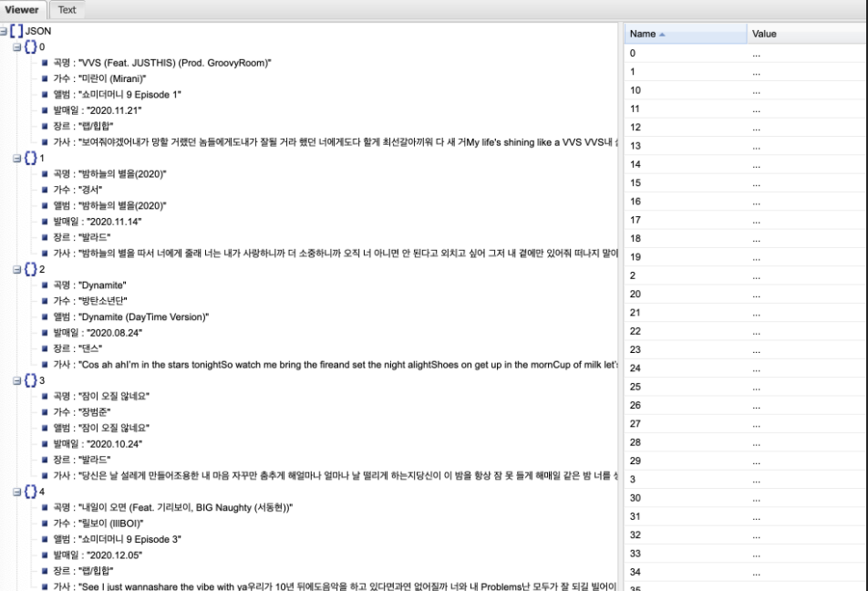The width and height of the screenshot is (868, 591).
Task: Select the "당신은 날 설레게" lyrics row
Action: 335,476
